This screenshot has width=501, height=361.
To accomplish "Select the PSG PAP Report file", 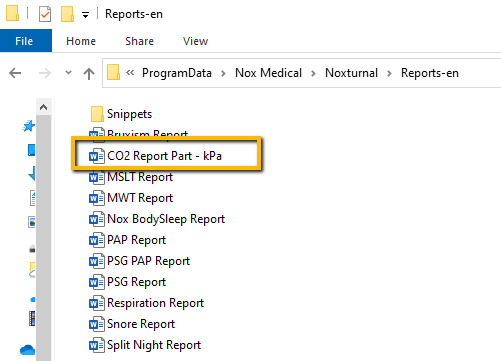I will [x=148, y=261].
